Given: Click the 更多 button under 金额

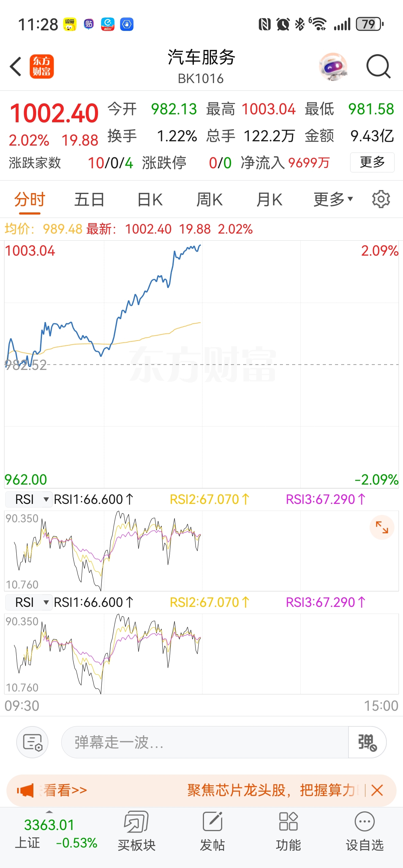Looking at the screenshot, I should pyautogui.click(x=372, y=162).
